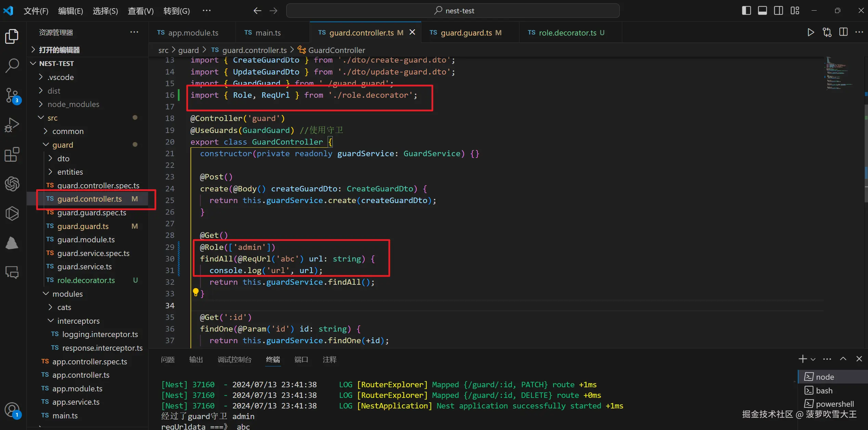Open the 查看(V) menu
This screenshot has height=430, width=868.
[x=141, y=11]
